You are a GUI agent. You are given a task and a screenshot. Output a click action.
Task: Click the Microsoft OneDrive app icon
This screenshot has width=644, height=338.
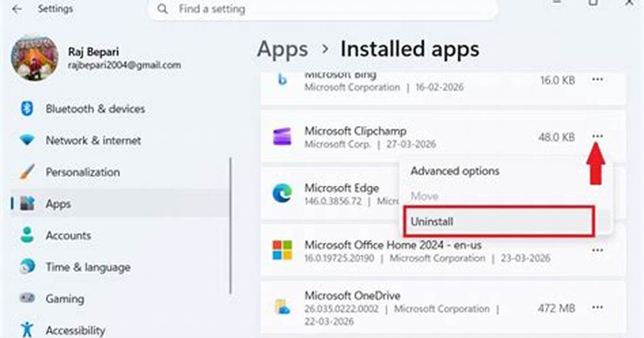[x=282, y=307]
